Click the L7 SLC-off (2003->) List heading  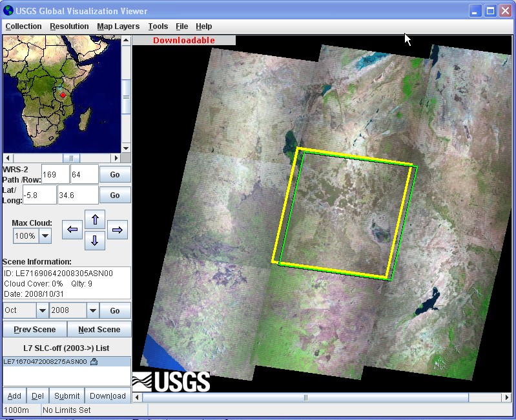66,348
